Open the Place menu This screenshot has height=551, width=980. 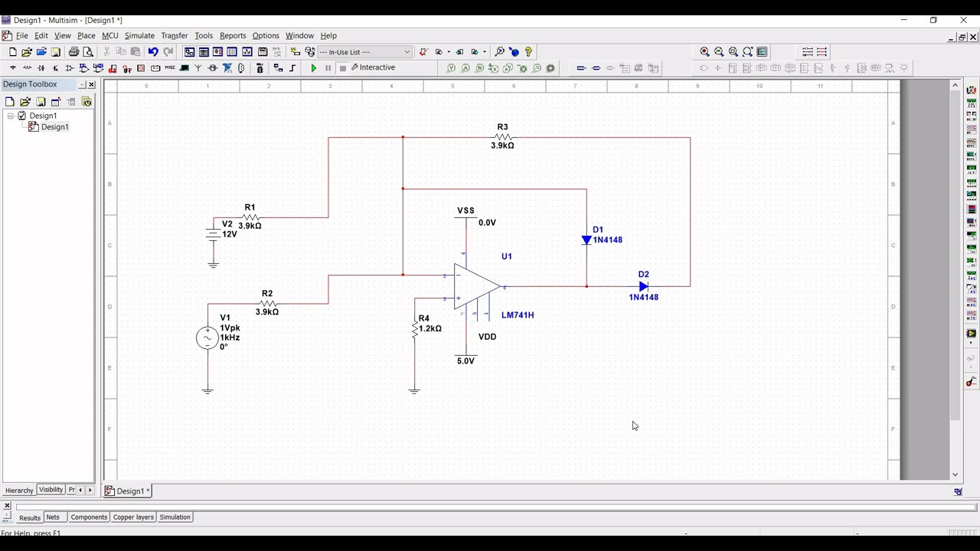pos(86,36)
